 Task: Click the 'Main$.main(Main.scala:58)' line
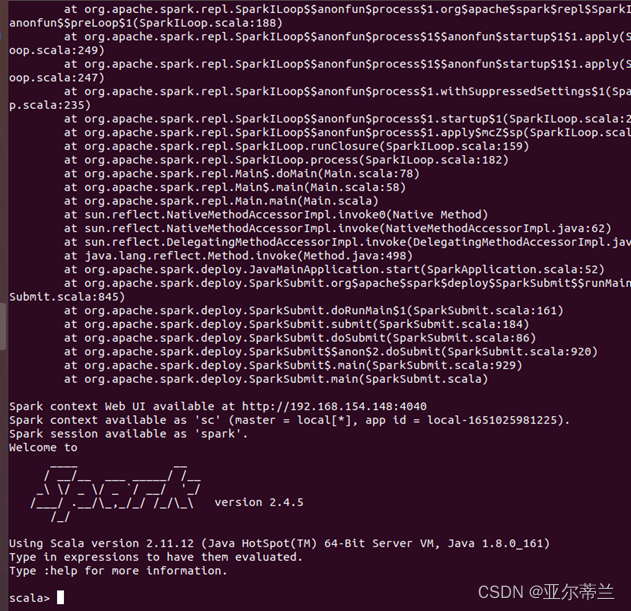[x=235, y=187]
